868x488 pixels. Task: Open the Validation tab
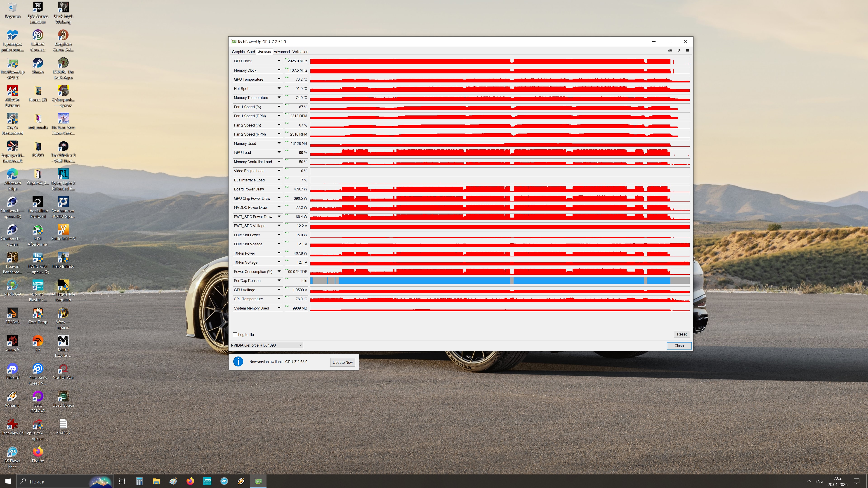[300, 52]
